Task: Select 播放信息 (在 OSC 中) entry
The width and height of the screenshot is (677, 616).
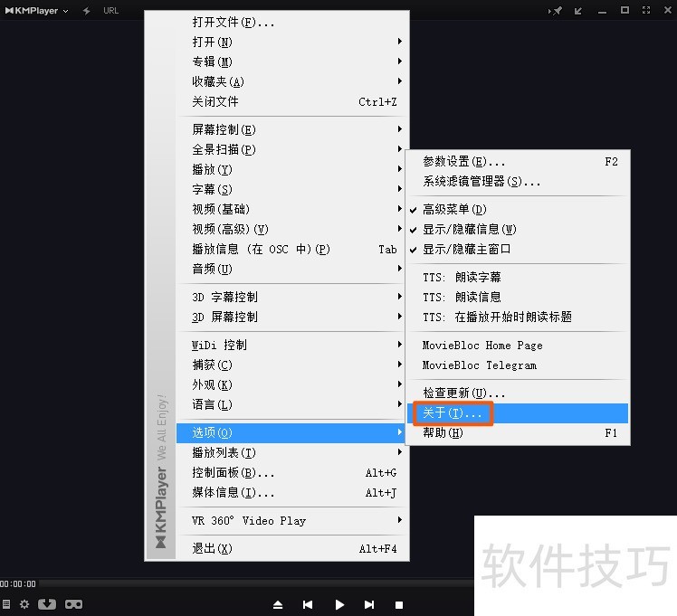Action: [292, 249]
